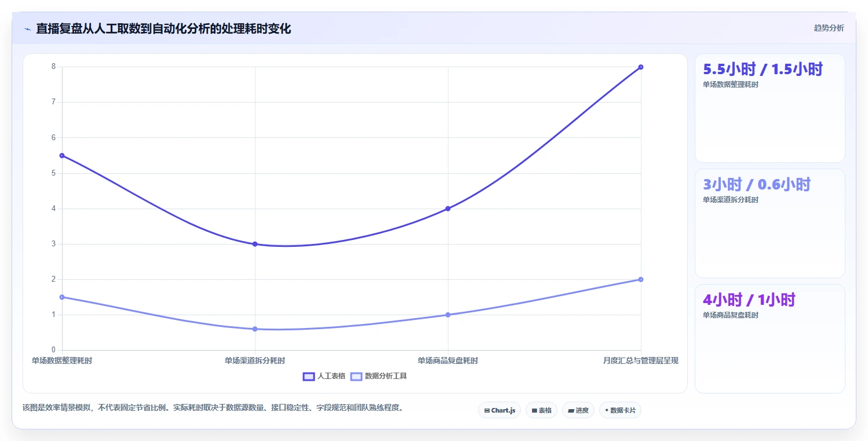
Task: Click the 人工表格 legend color box
Action: click(309, 376)
